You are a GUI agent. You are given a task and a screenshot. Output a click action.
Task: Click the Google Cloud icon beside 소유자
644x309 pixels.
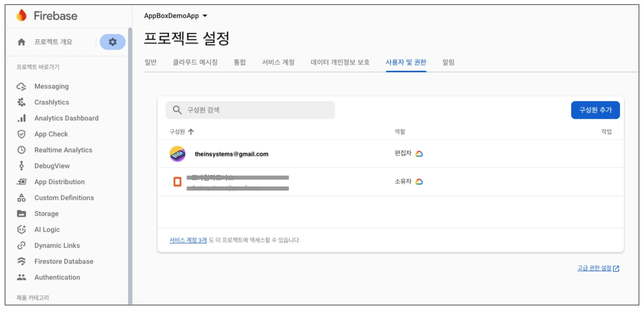tap(419, 181)
